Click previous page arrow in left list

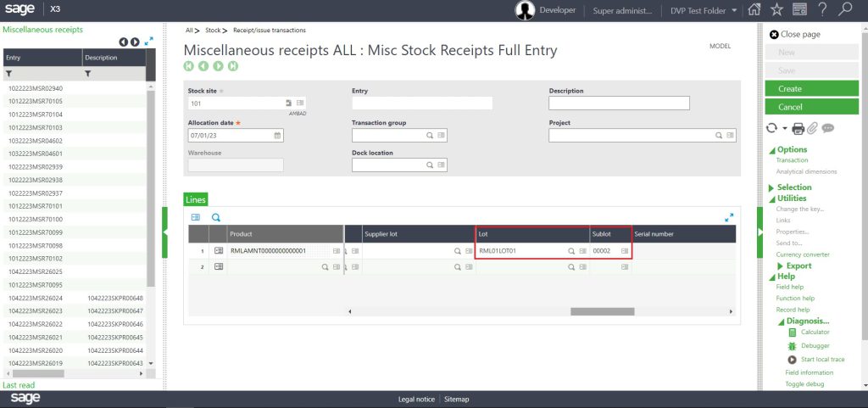click(x=124, y=42)
